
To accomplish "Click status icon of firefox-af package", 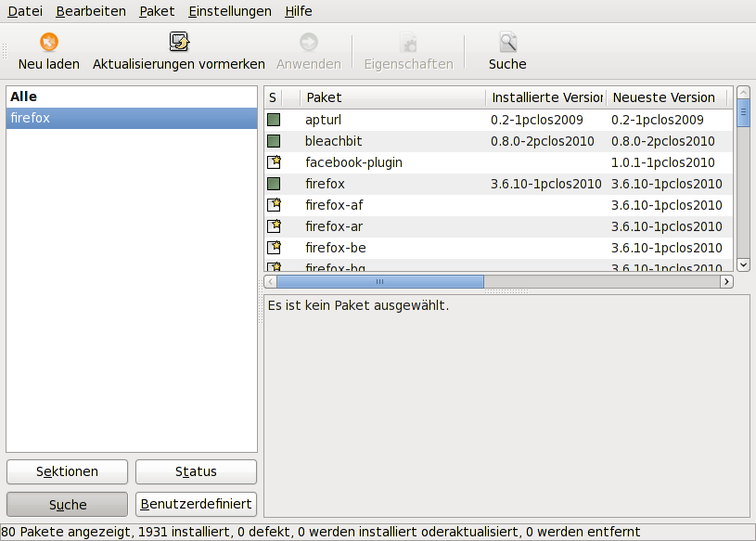I will pos(274,205).
